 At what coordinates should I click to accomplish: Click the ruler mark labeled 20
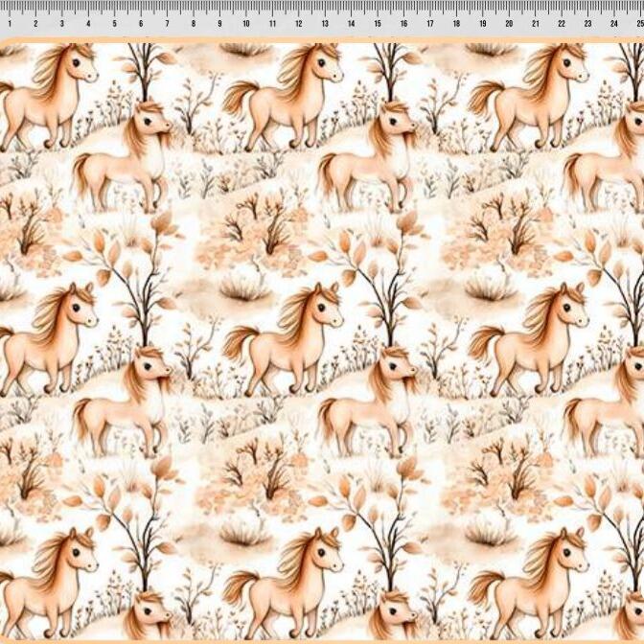coord(509,24)
